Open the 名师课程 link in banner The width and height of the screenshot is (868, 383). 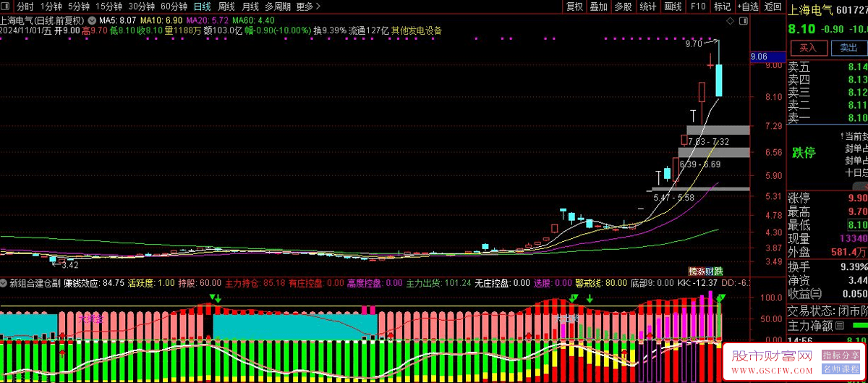[x=840, y=369]
